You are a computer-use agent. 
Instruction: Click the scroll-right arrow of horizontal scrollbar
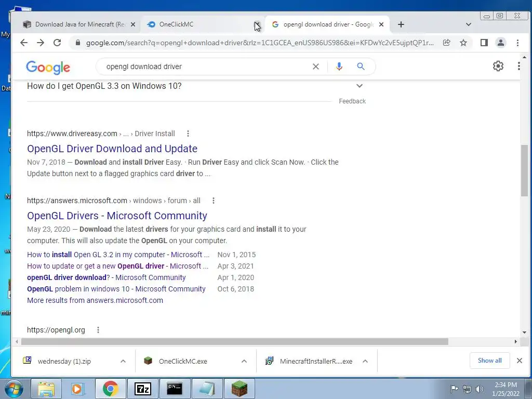coord(516,341)
